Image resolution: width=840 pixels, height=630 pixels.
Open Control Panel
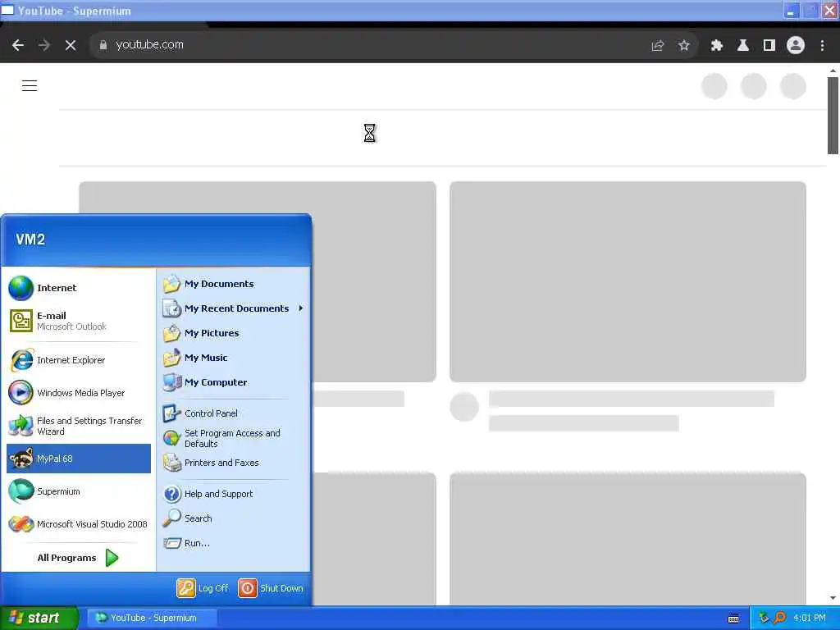[234, 413]
